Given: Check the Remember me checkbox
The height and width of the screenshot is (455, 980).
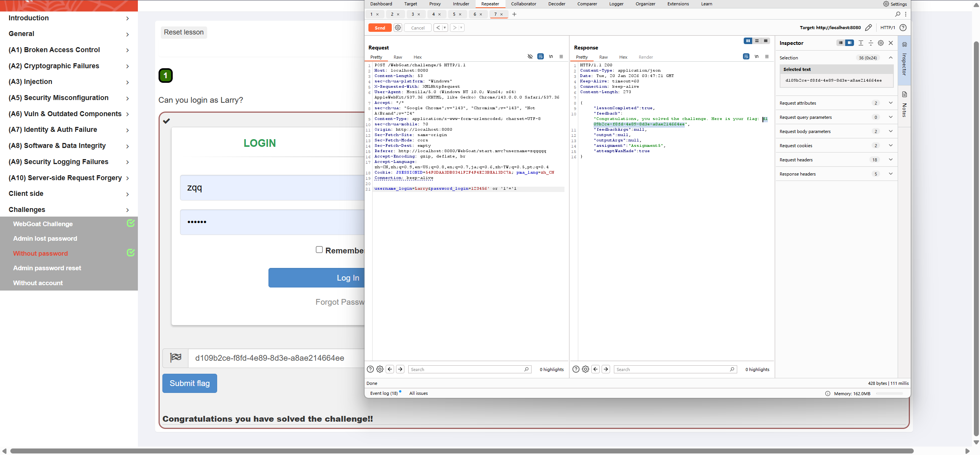Looking at the screenshot, I should (319, 250).
